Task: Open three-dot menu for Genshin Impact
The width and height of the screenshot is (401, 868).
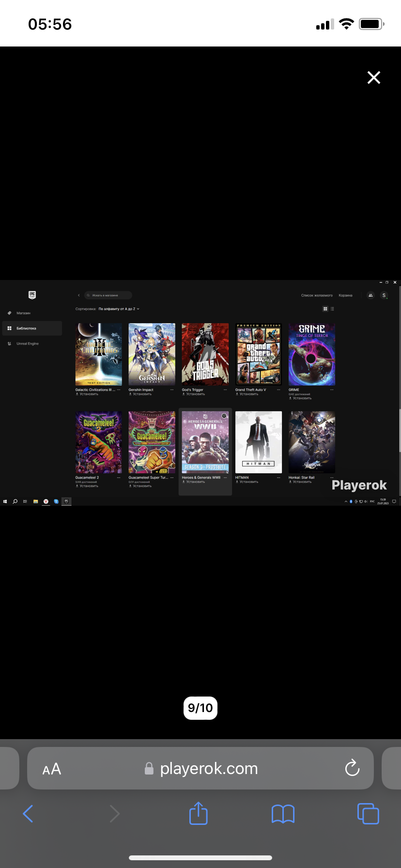Action: click(x=172, y=389)
